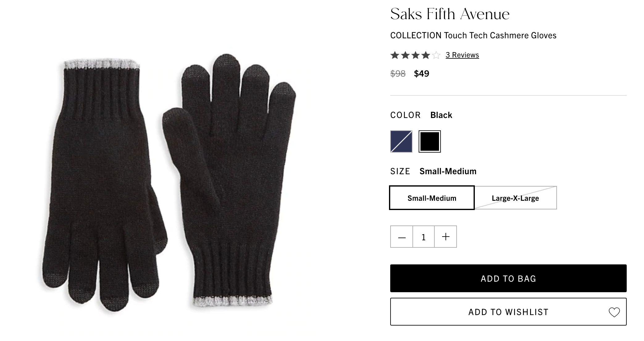The image size is (644, 341).
Task: Click the Touch Tech Cashmere Gloves title
Action: pos(473,36)
